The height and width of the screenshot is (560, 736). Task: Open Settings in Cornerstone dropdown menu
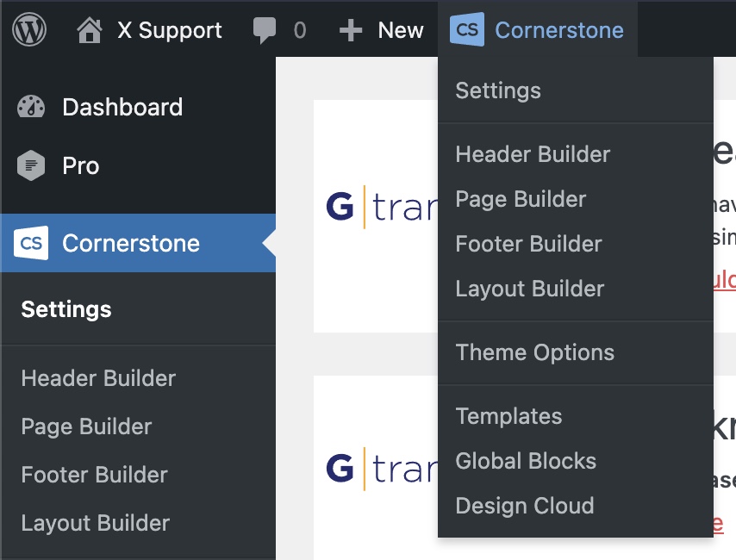[498, 90]
